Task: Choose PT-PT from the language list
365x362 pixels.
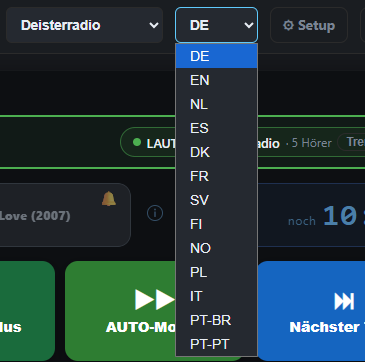Action: click(216, 344)
